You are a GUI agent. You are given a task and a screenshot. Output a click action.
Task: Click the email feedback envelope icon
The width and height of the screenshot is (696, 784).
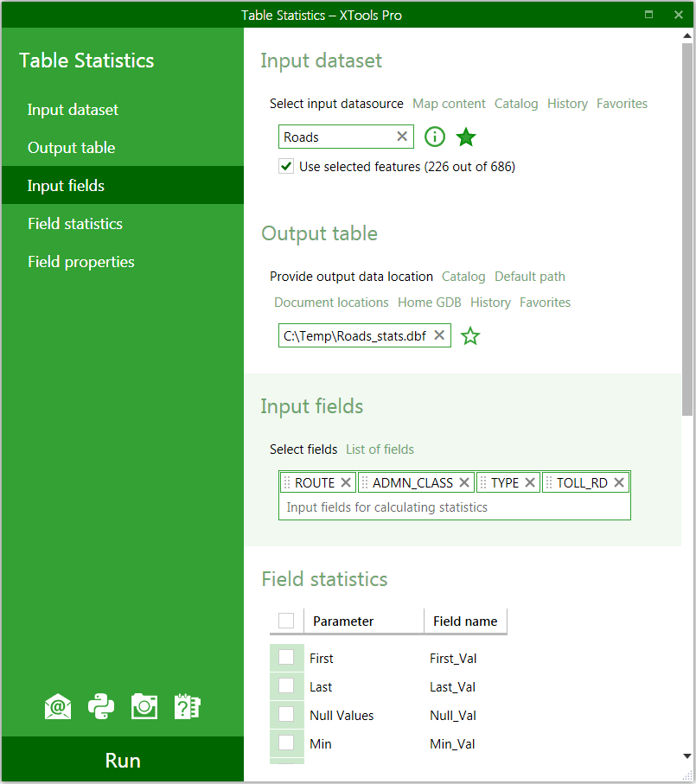(58, 706)
